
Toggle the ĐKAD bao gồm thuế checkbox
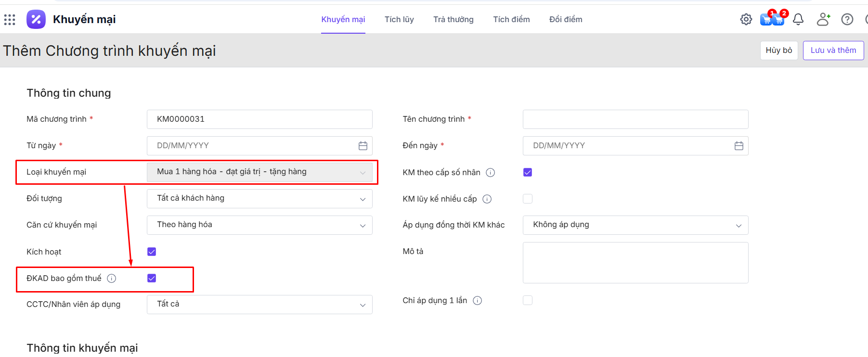coord(152,278)
